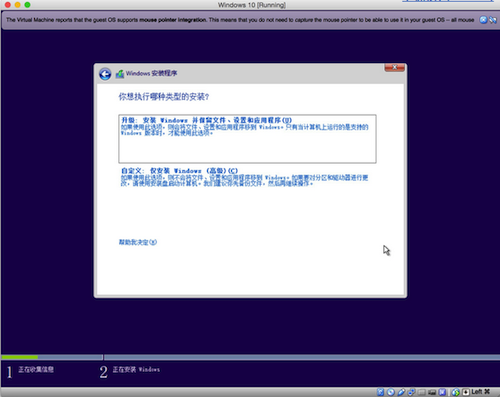Click the Windows setup program icon

[120, 74]
